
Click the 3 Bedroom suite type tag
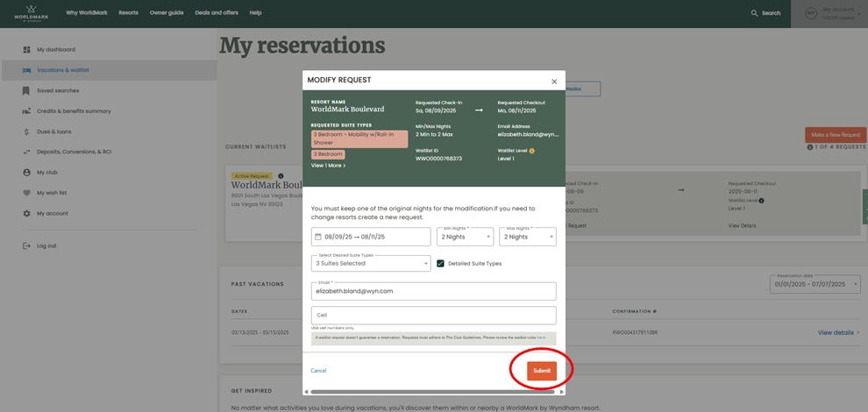(x=328, y=154)
